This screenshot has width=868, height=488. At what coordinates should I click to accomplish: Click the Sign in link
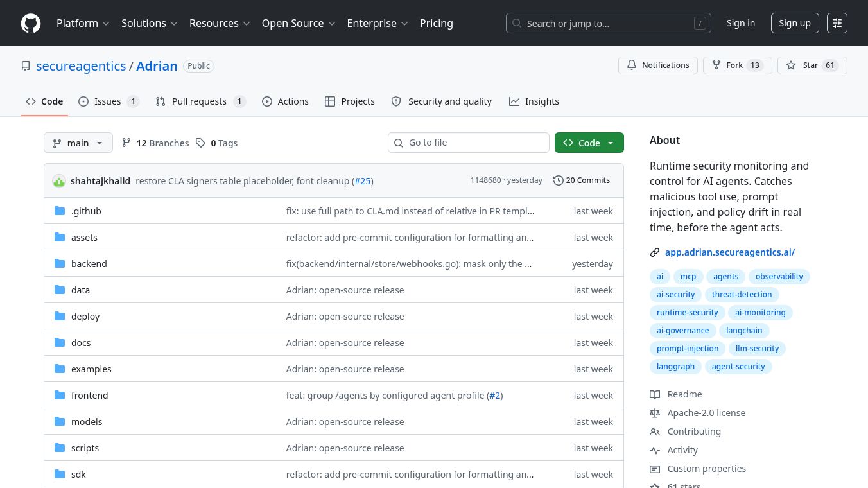(741, 23)
